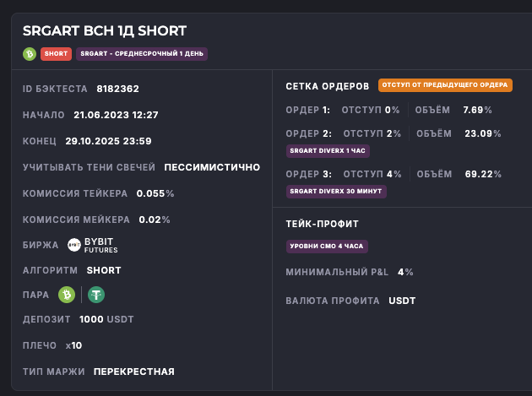The height and width of the screenshot is (396, 532).
Task: Click the Сетка ордеров section heading
Action: coord(328,86)
